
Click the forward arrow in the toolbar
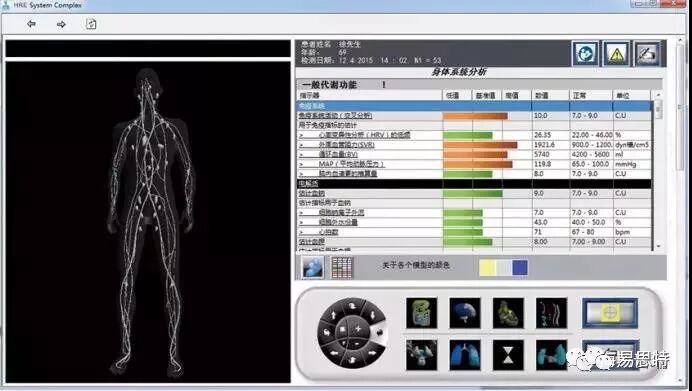(61, 24)
